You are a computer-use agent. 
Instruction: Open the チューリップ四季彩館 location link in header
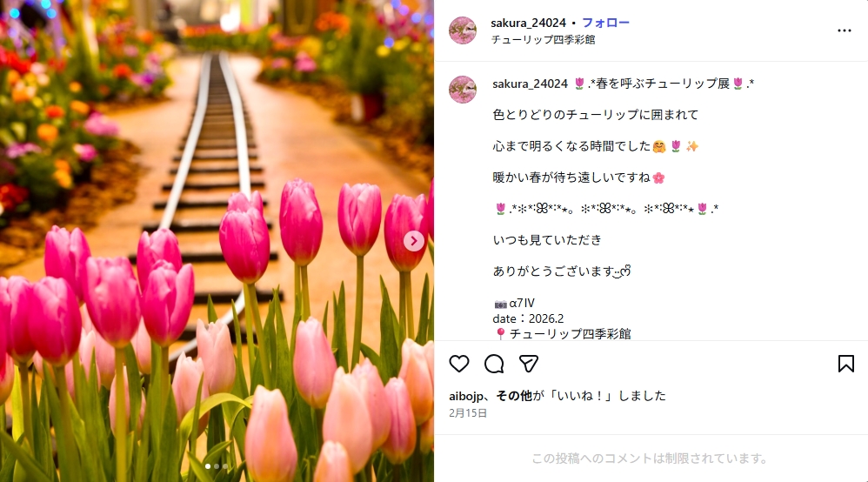point(543,39)
